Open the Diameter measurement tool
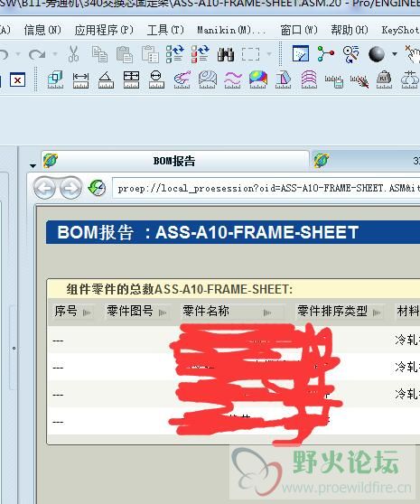Image resolution: width=420 pixels, height=504 pixels. coord(156,80)
